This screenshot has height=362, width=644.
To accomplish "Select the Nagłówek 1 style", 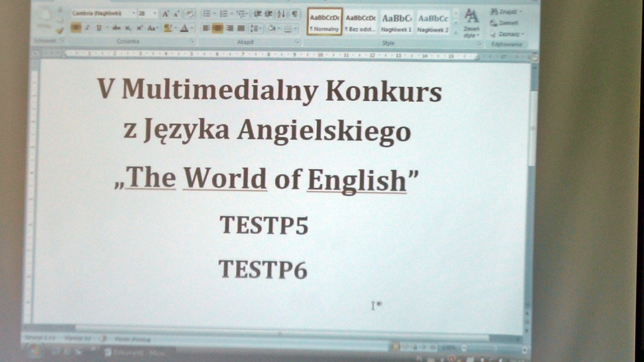I will click(x=397, y=22).
